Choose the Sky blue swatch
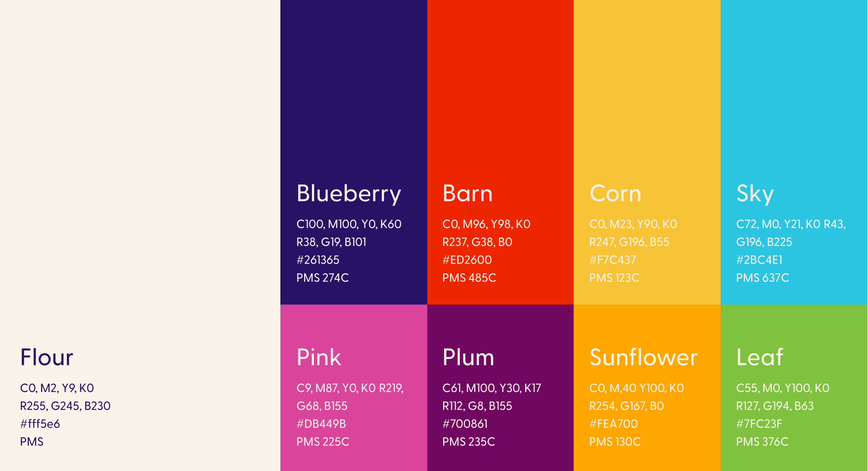868x471 pixels. tap(794, 152)
